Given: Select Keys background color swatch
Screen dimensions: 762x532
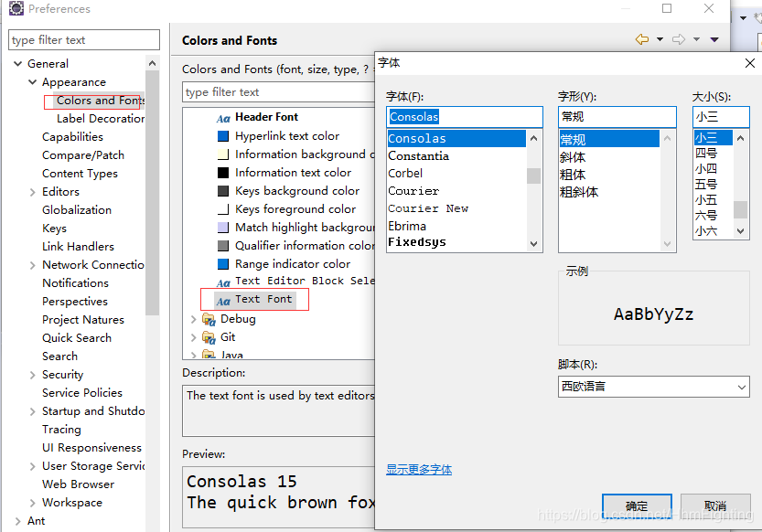Looking at the screenshot, I should pyautogui.click(x=223, y=191).
